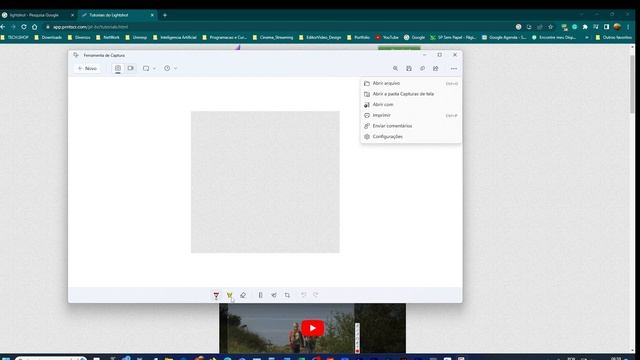Select the yellow highlighter tool
Image resolution: width=640 pixels, height=360 pixels.
[x=229, y=295]
